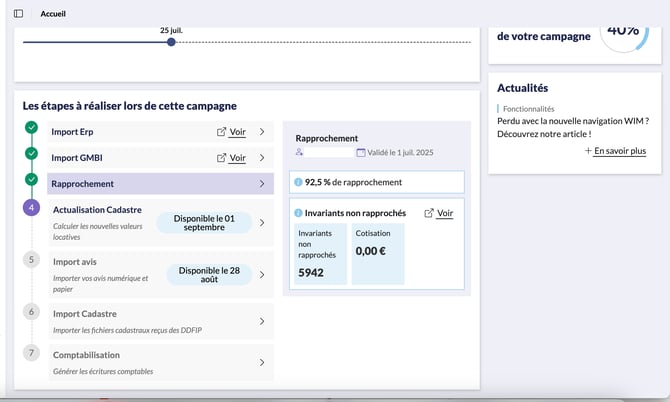Expand Import GMBI row chevron
The width and height of the screenshot is (670, 402).
[262, 158]
